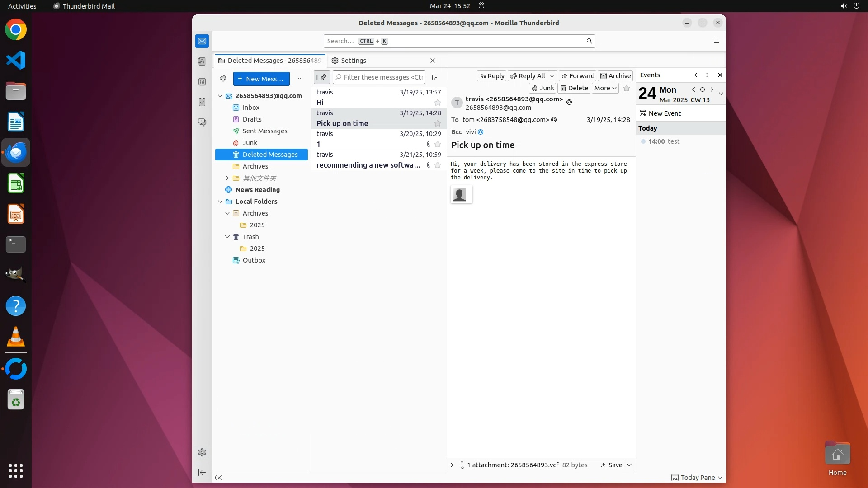Star the 'Hi' message
The height and width of the screenshot is (488, 868).
tap(437, 103)
